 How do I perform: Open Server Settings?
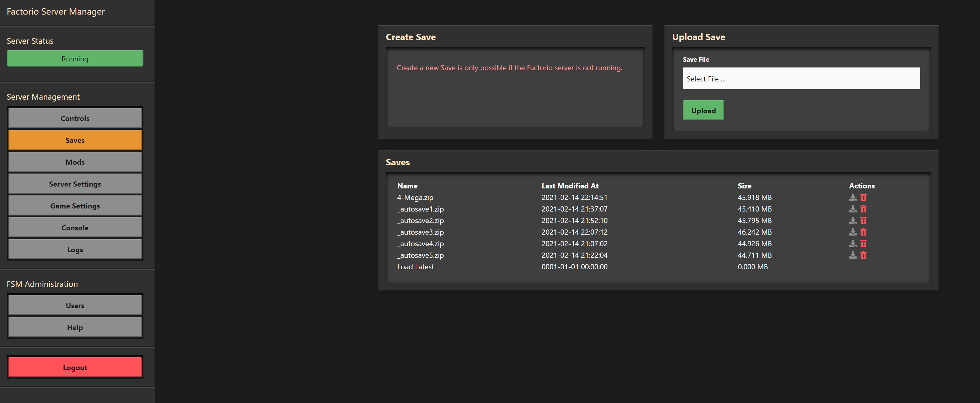[x=75, y=184]
